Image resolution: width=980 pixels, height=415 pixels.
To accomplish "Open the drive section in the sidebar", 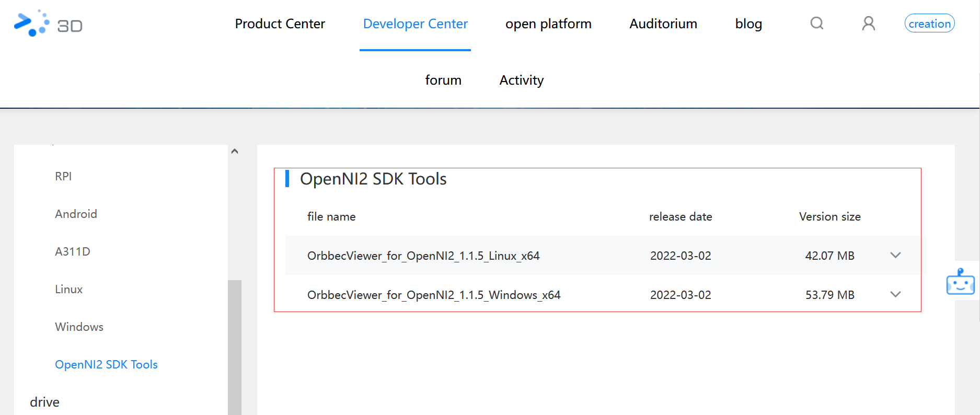I will (45, 402).
